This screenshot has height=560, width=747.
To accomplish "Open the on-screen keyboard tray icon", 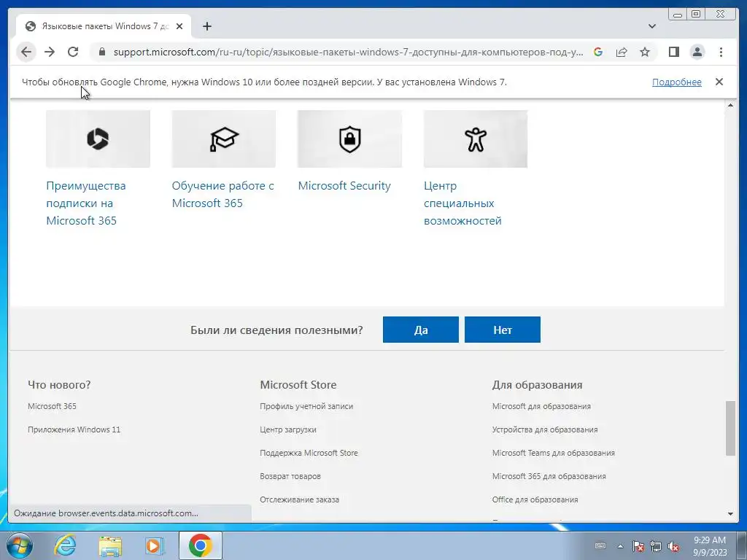I will [600, 545].
